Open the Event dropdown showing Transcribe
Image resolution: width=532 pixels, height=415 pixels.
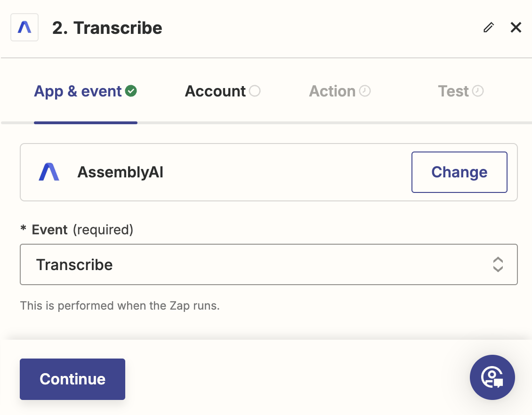[x=268, y=264]
